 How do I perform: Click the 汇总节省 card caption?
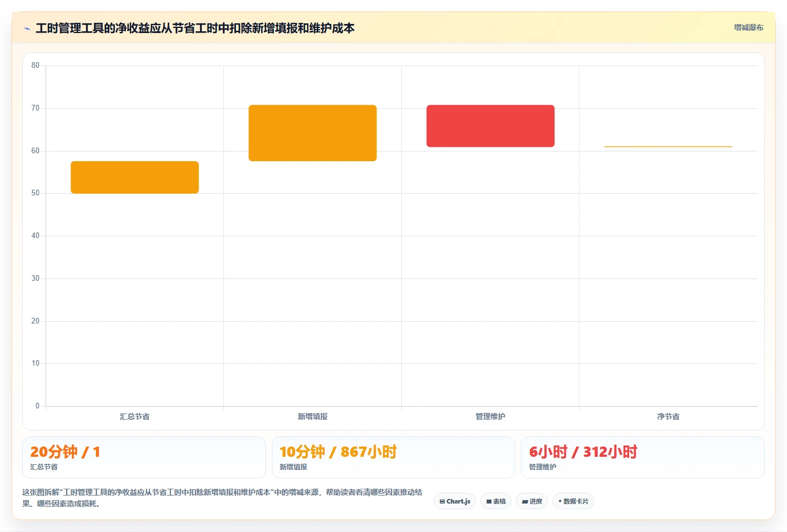click(x=44, y=467)
